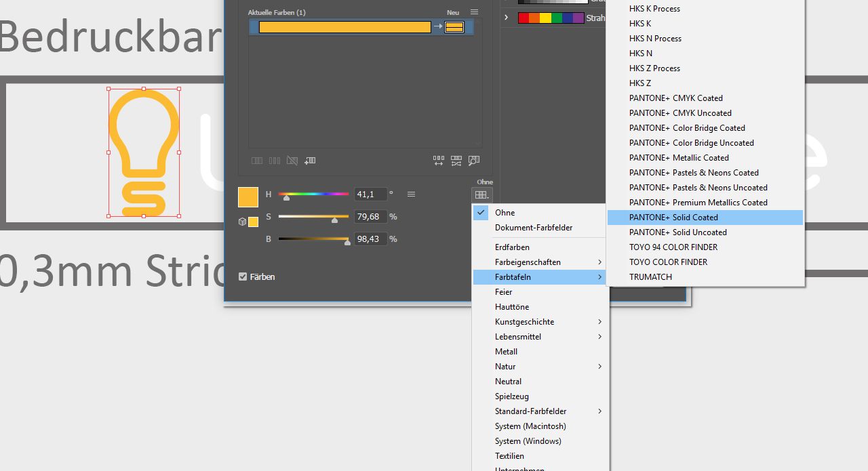
Task: Click the cube warning icon beside the small swatch
Action: pos(242,222)
